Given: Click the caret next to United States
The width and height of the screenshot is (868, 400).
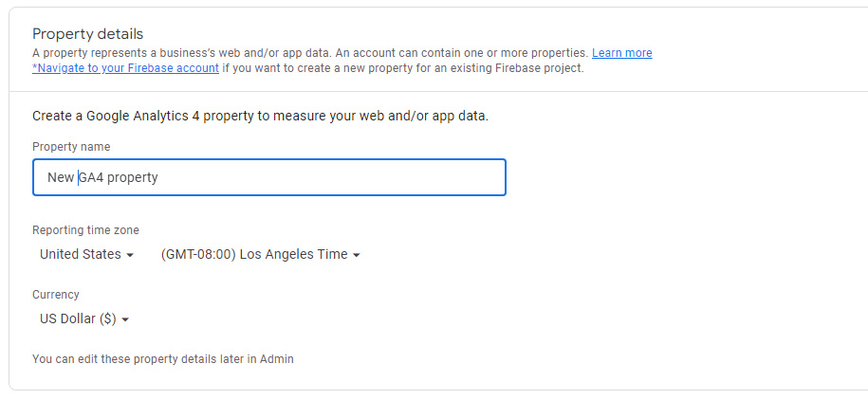Looking at the screenshot, I should coord(130,255).
